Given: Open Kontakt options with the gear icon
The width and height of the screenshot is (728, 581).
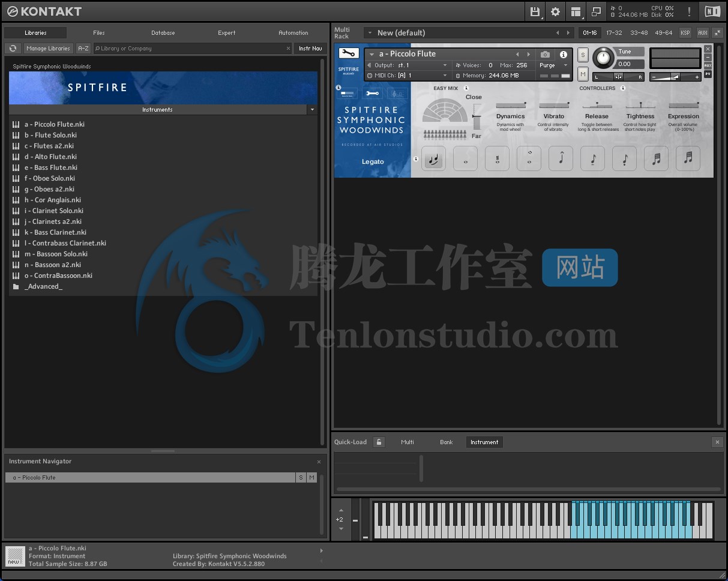Looking at the screenshot, I should [x=555, y=11].
